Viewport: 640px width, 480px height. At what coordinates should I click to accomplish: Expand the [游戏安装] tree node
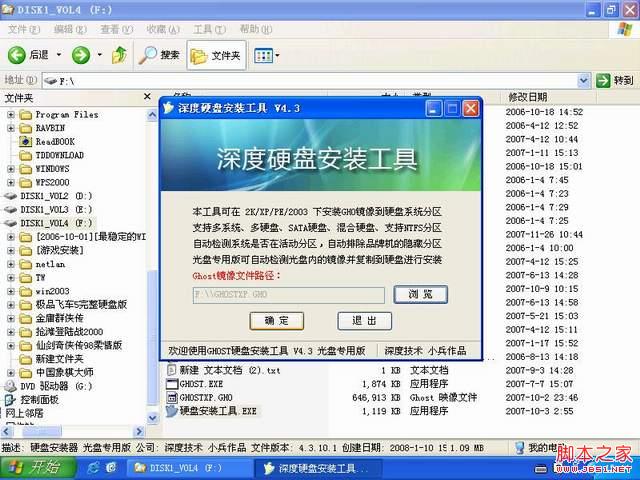[11, 251]
